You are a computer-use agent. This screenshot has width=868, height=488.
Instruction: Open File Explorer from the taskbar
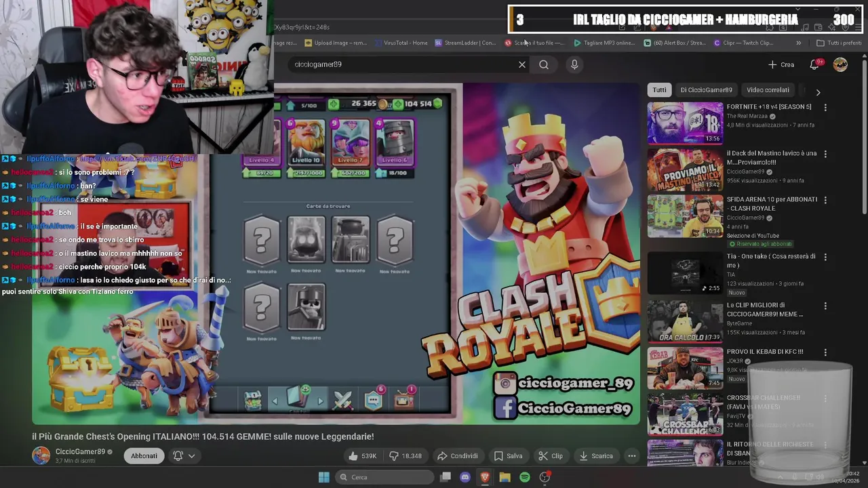click(505, 477)
